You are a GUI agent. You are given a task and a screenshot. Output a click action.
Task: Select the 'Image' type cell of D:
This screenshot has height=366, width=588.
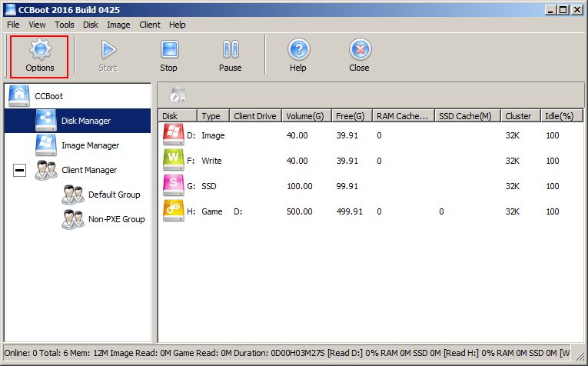pyautogui.click(x=213, y=135)
